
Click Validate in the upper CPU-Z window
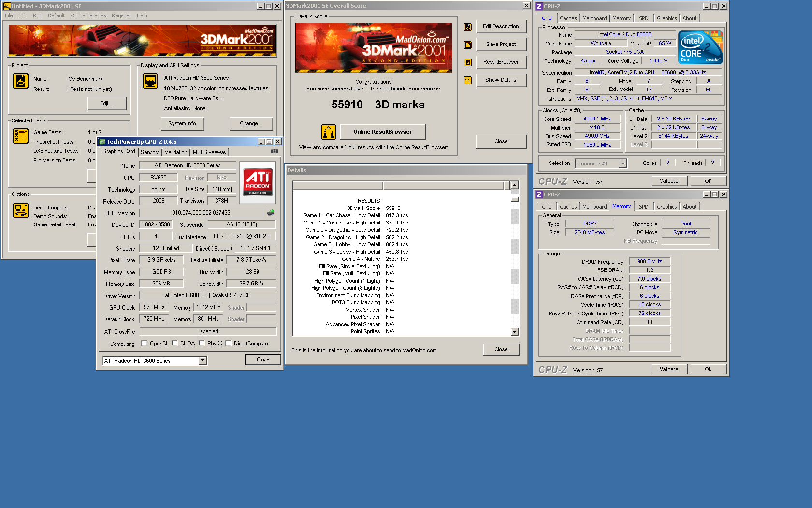[x=669, y=181]
